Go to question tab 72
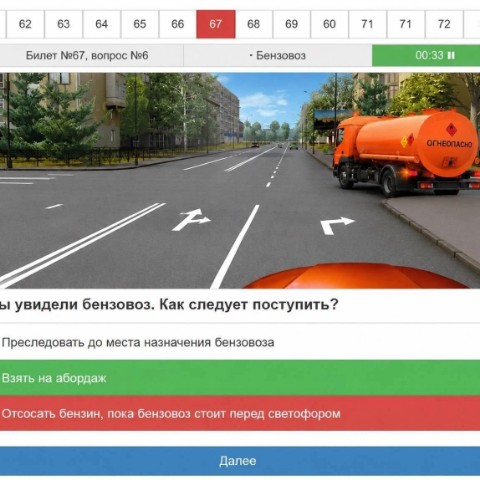Screen dimensions: 480x480 click(x=444, y=24)
